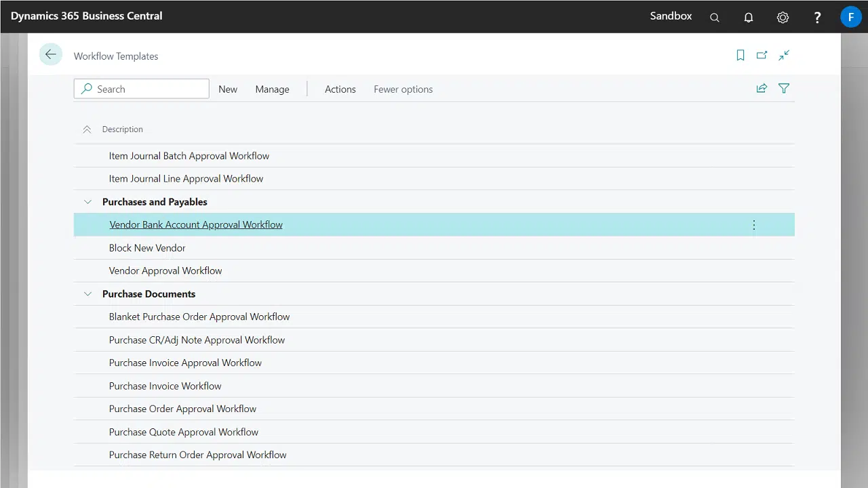Click the back arrow button
Viewport: 868px width, 488px height.
pyautogui.click(x=51, y=55)
